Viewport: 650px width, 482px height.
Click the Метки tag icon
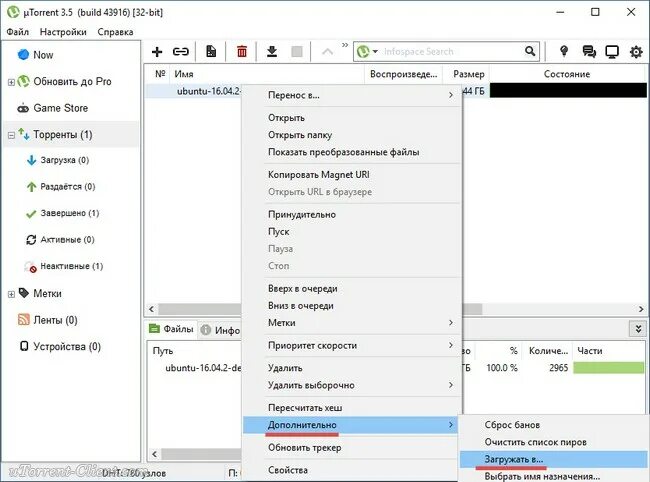click(24, 293)
